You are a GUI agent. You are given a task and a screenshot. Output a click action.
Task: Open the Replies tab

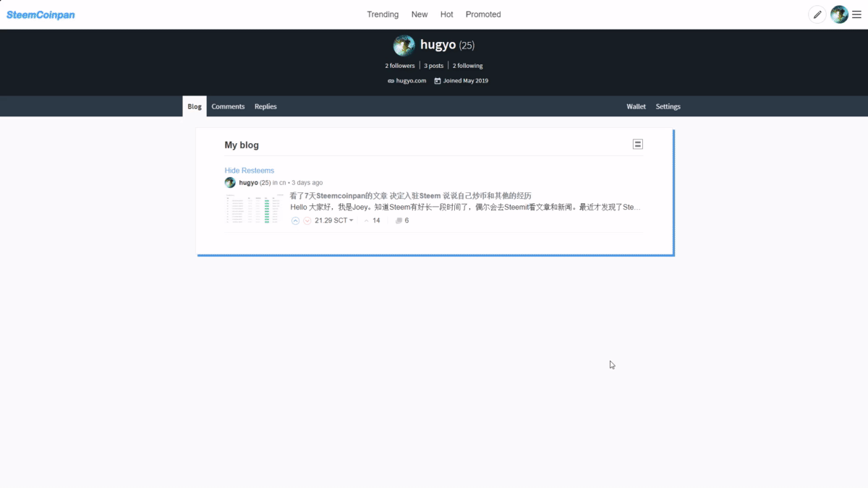click(x=265, y=106)
